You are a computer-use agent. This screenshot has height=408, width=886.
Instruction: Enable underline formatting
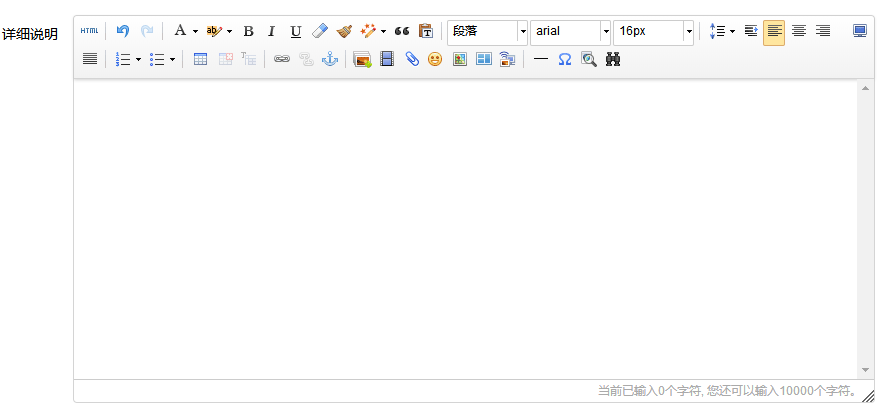295,31
